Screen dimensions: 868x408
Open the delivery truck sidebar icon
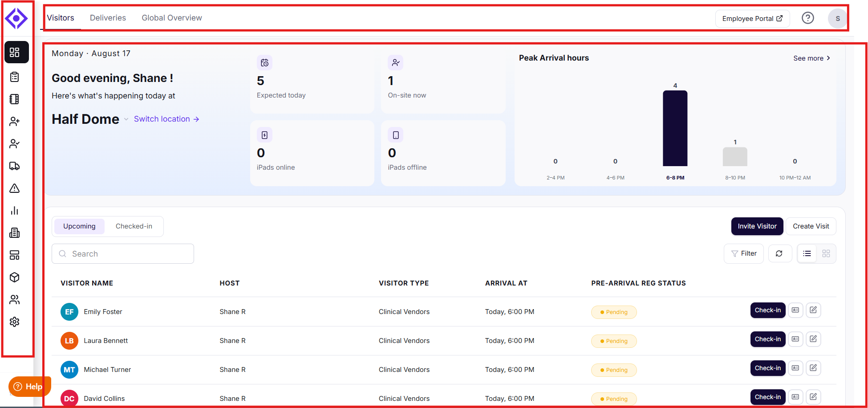tap(15, 166)
